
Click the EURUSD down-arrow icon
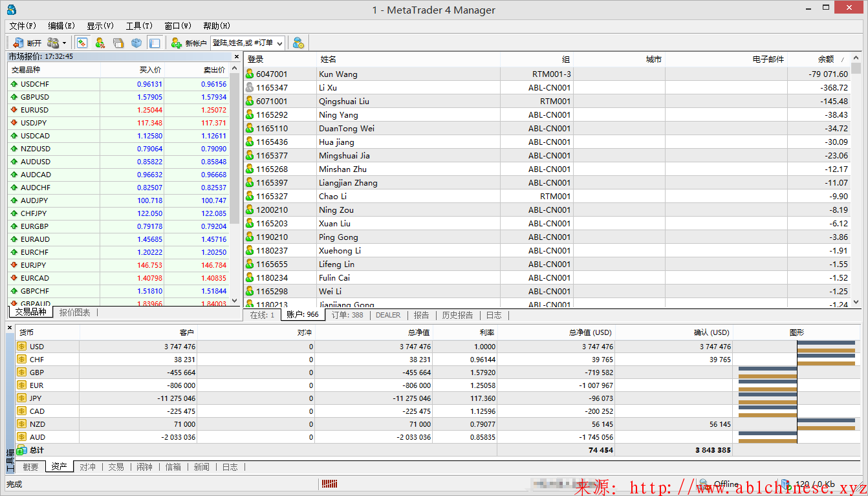click(x=14, y=110)
